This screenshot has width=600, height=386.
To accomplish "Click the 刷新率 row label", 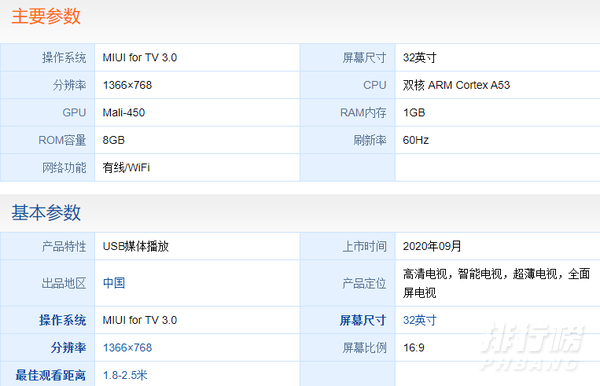I will tap(370, 140).
